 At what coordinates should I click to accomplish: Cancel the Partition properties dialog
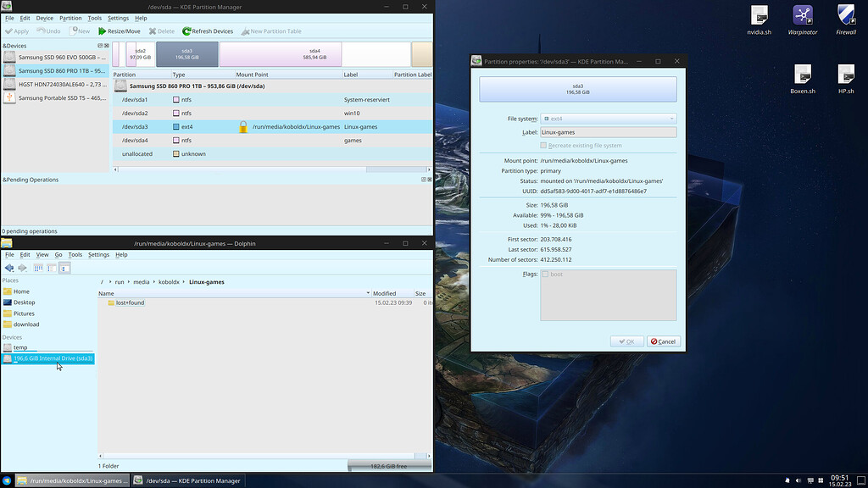[x=663, y=341]
